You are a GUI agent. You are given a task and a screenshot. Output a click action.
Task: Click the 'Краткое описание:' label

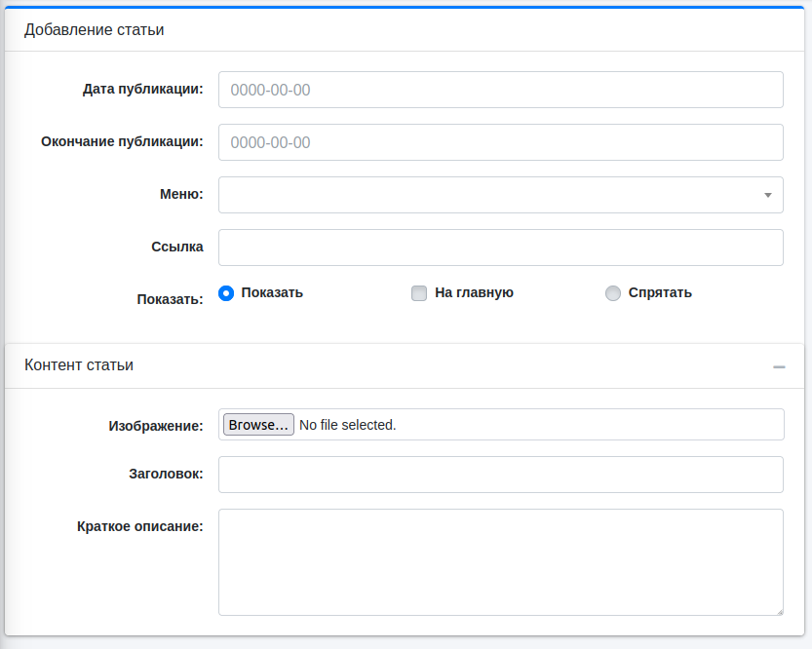pyautogui.click(x=139, y=526)
